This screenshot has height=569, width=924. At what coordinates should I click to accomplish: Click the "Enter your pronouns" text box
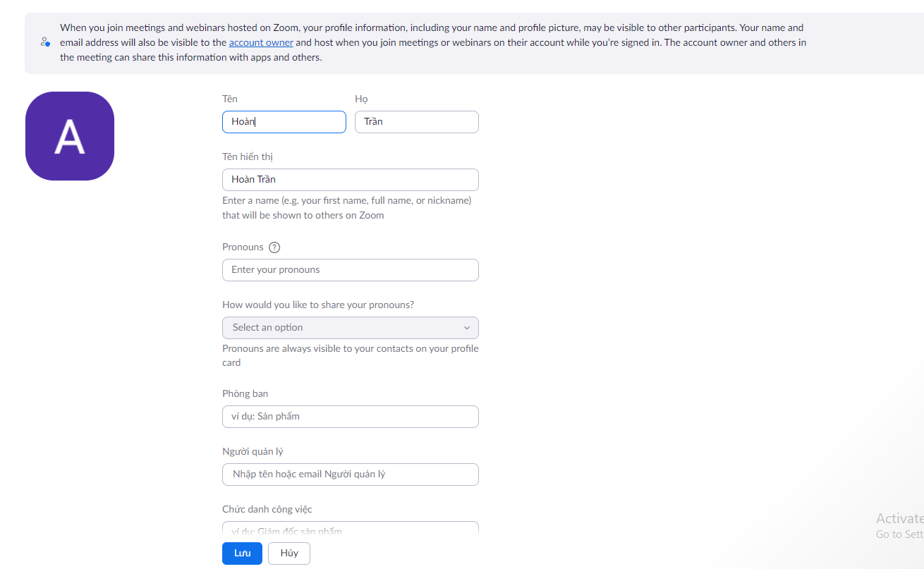tap(350, 270)
